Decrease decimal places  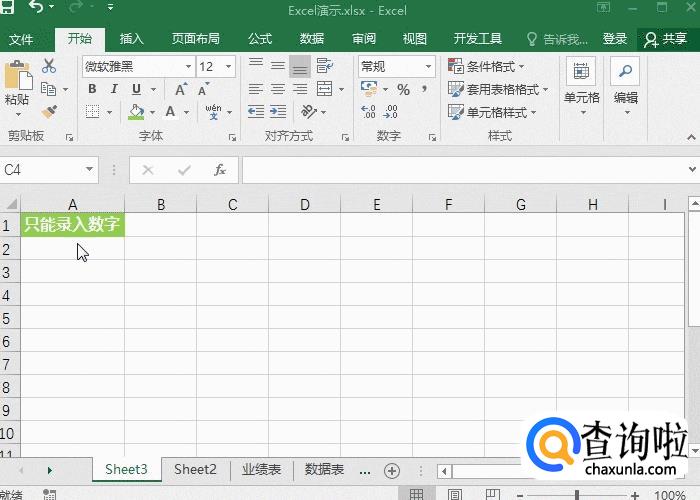390,112
